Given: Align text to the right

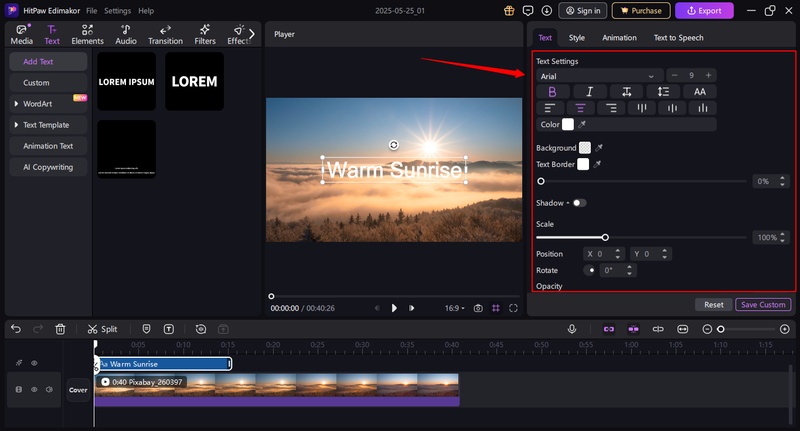Looking at the screenshot, I should point(611,108).
